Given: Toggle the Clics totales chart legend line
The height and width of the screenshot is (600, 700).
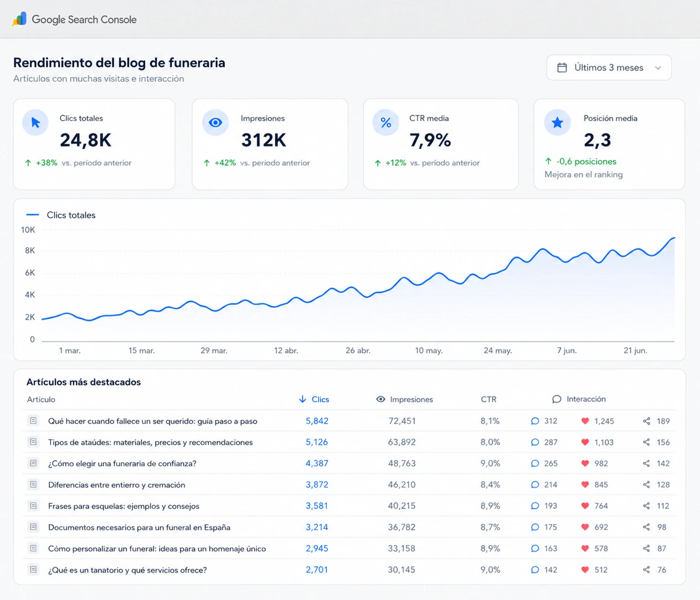Looking at the screenshot, I should [x=33, y=215].
